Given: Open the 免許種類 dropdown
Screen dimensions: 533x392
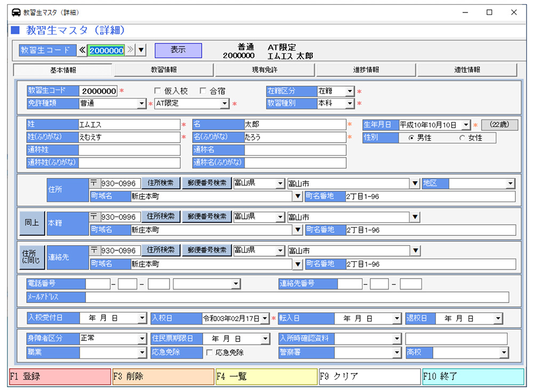Looking at the screenshot, I should [x=142, y=103].
